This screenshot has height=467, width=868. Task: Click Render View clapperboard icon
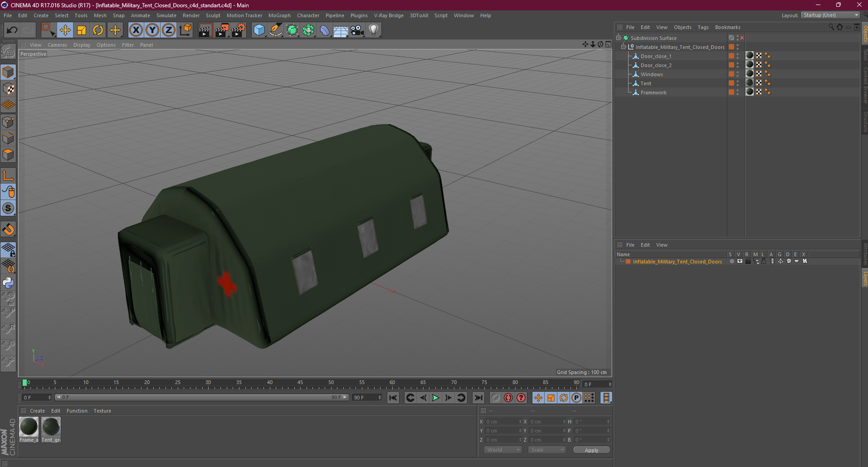(x=205, y=30)
